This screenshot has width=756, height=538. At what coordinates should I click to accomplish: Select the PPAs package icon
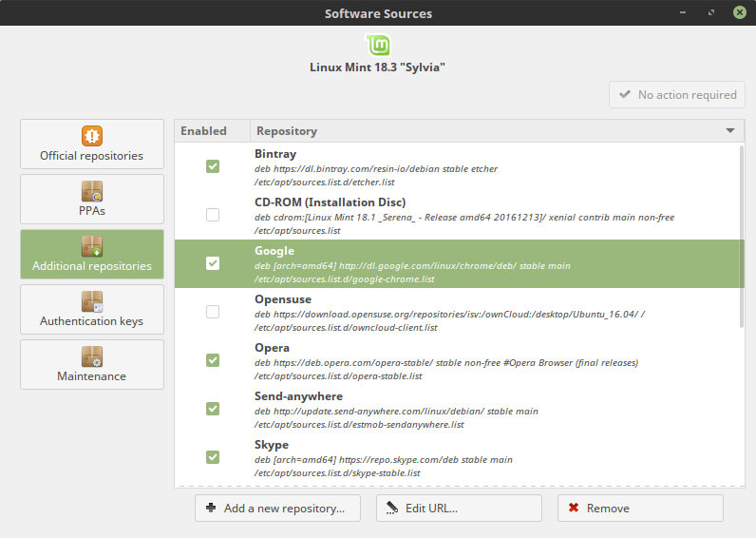92,190
